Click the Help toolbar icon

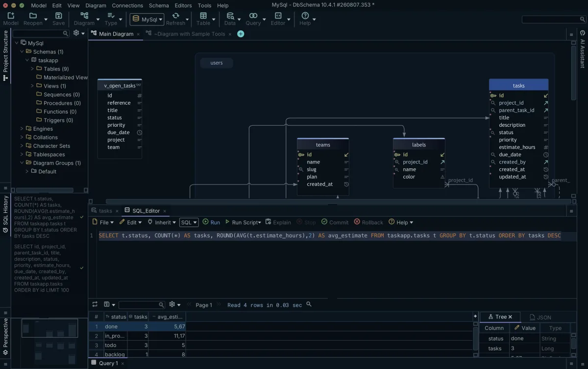(305, 16)
